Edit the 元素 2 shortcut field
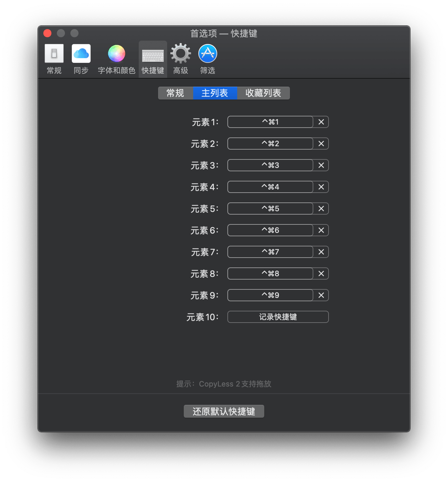448x482 pixels. (x=270, y=144)
